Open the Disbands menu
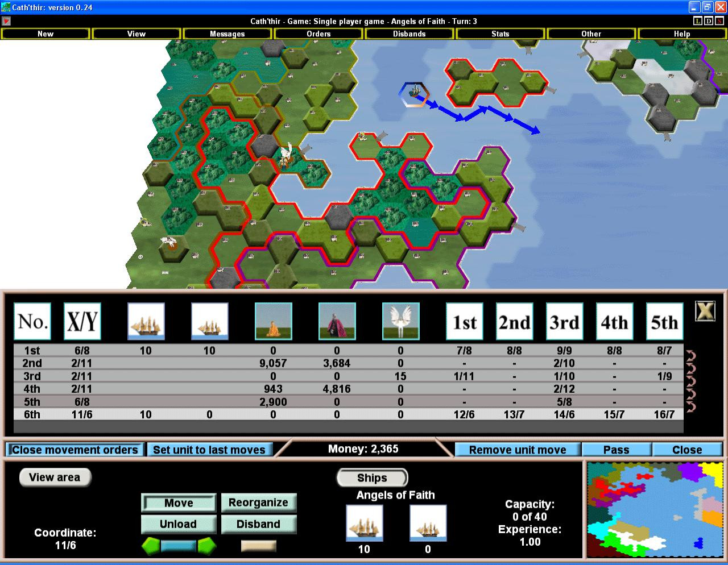The image size is (728, 565). 409,34
